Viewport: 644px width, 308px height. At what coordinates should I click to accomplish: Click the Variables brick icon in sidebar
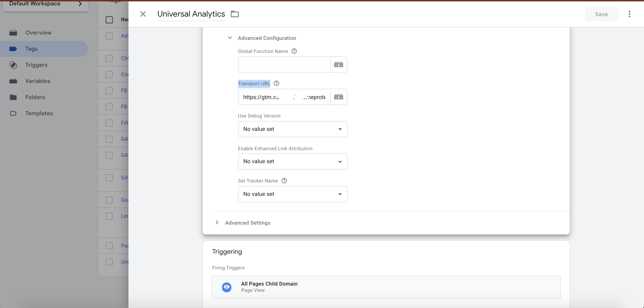[13, 81]
